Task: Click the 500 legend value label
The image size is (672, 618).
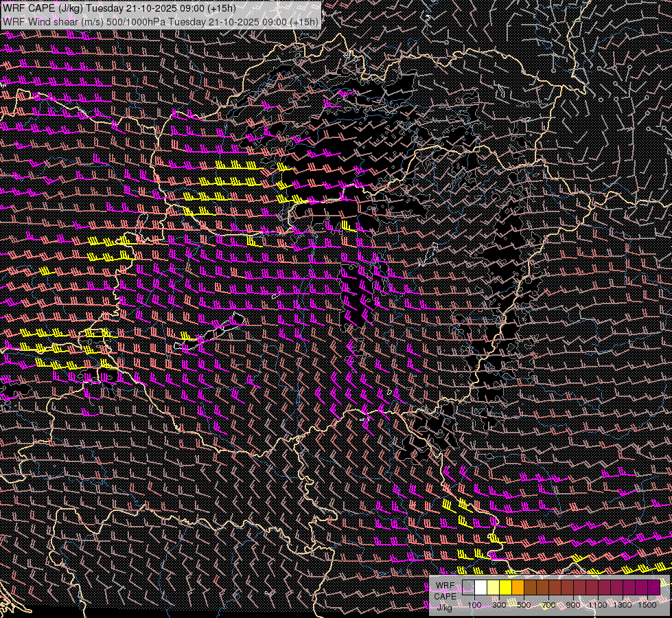Action: click(x=524, y=605)
